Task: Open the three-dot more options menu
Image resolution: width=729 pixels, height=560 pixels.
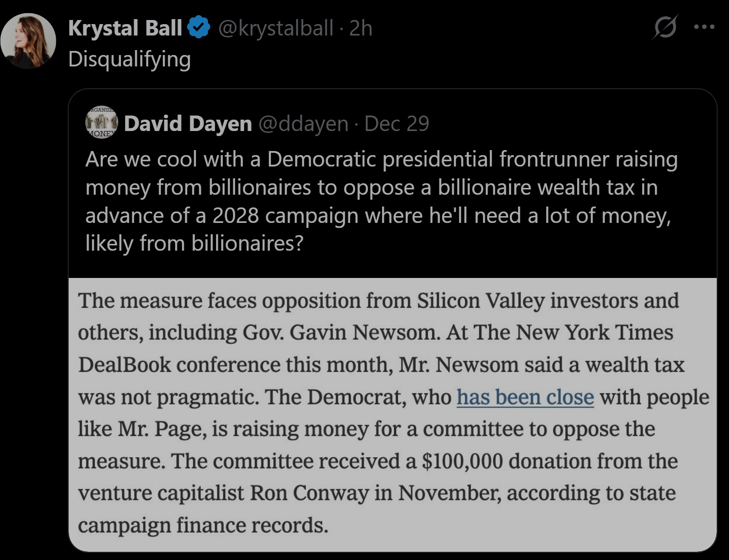Action: pos(704,27)
